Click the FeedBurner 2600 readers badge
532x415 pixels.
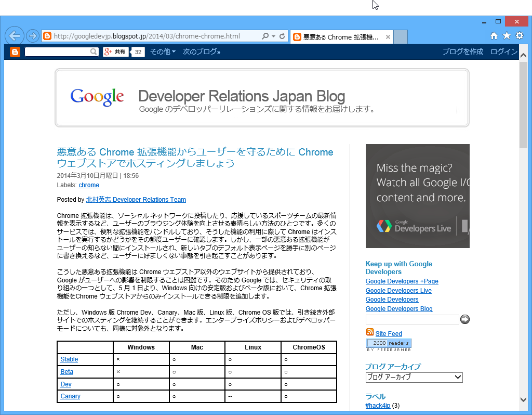pyautogui.click(x=389, y=343)
